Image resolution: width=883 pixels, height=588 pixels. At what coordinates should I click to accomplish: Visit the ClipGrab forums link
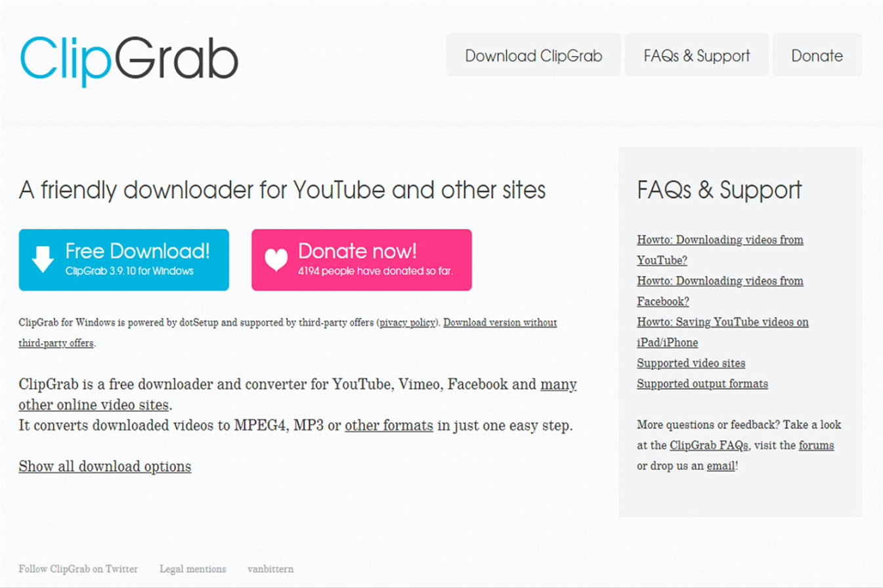(816, 445)
